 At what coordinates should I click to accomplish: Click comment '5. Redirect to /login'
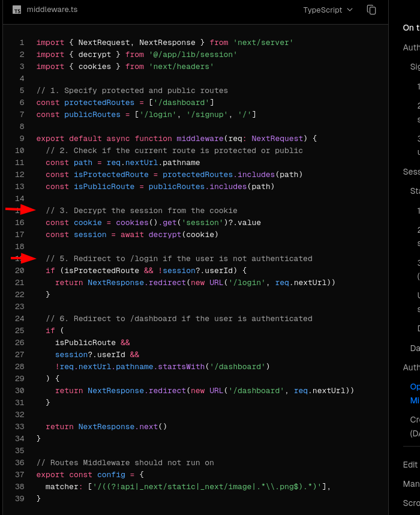click(179, 259)
